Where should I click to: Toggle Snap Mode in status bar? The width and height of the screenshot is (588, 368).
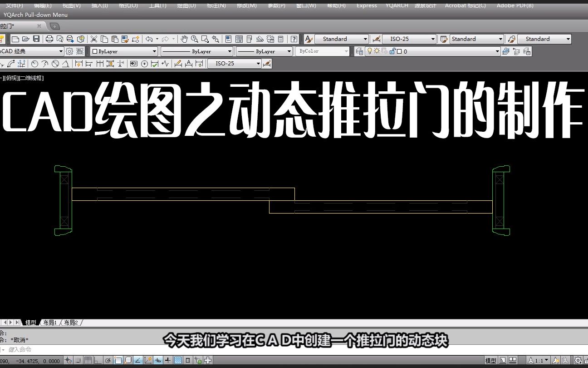tap(78, 361)
